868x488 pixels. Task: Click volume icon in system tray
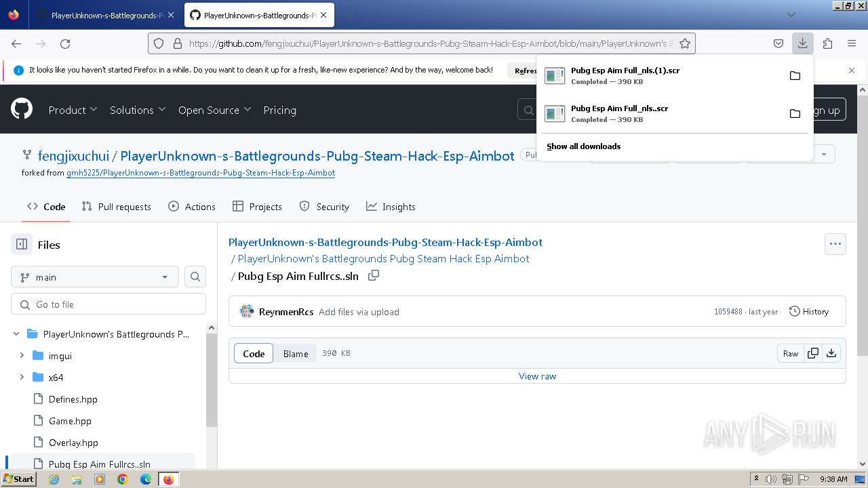771,479
